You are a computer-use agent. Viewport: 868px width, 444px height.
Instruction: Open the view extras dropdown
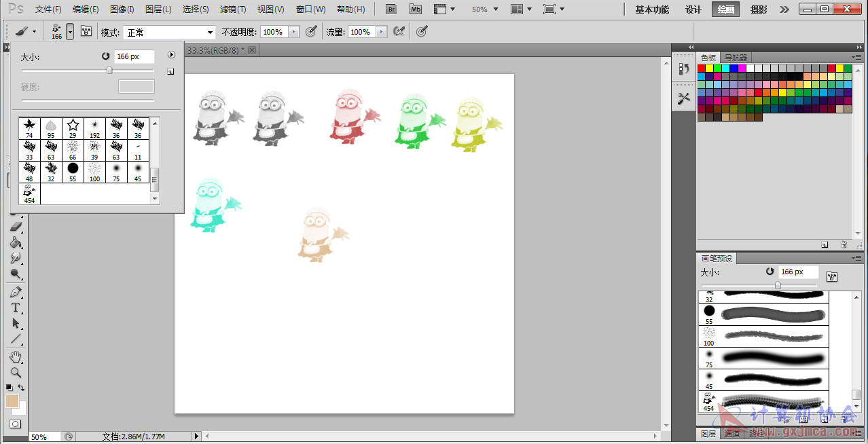click(x=444, y=10)
